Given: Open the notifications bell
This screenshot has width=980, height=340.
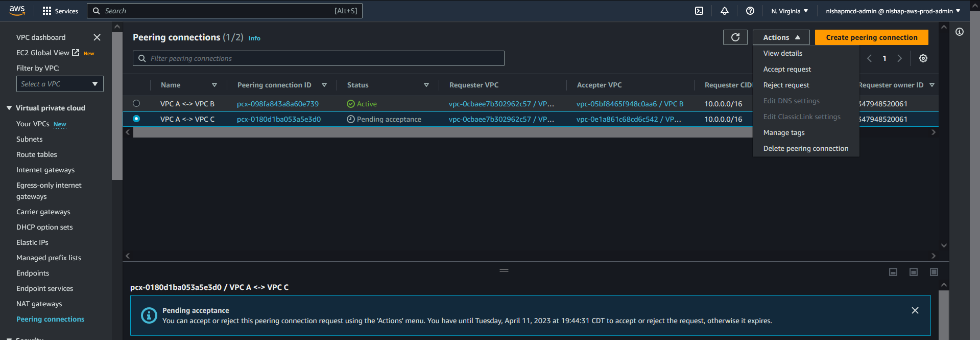Looking at the screenshot, I should [724, 11].
